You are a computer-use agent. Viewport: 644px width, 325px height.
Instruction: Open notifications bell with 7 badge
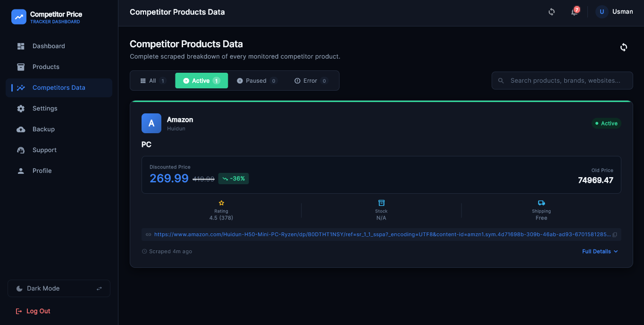pyautogui.click(x=575, y=12)
